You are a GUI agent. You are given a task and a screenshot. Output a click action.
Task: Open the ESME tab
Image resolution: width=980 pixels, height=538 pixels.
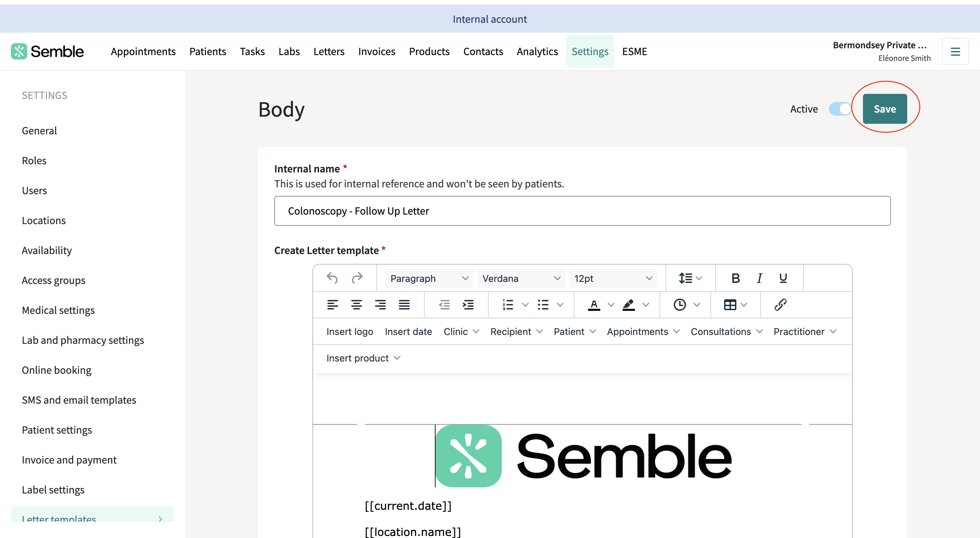coord(635,51)
